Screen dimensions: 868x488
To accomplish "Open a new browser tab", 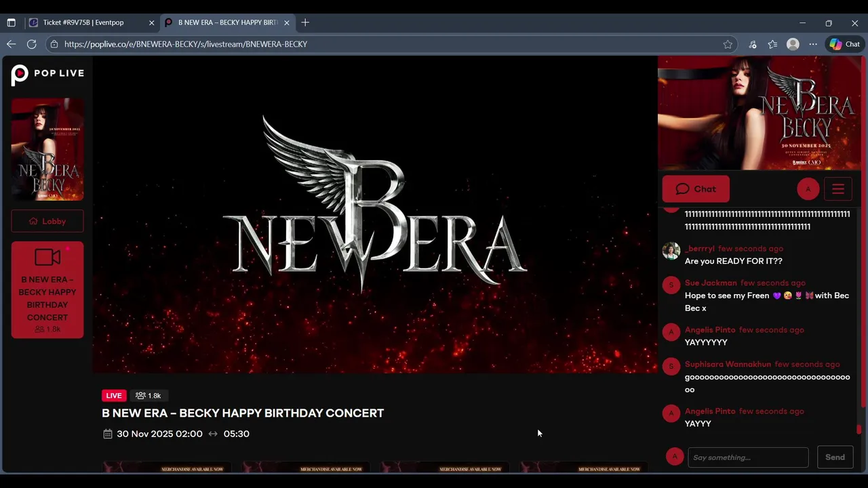I will click(305, 22).
